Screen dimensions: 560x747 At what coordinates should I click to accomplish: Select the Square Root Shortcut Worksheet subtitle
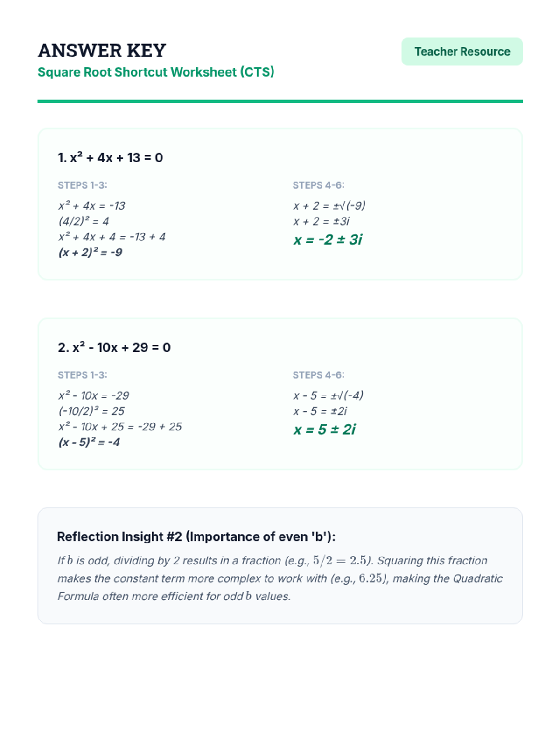coord(156,72)
